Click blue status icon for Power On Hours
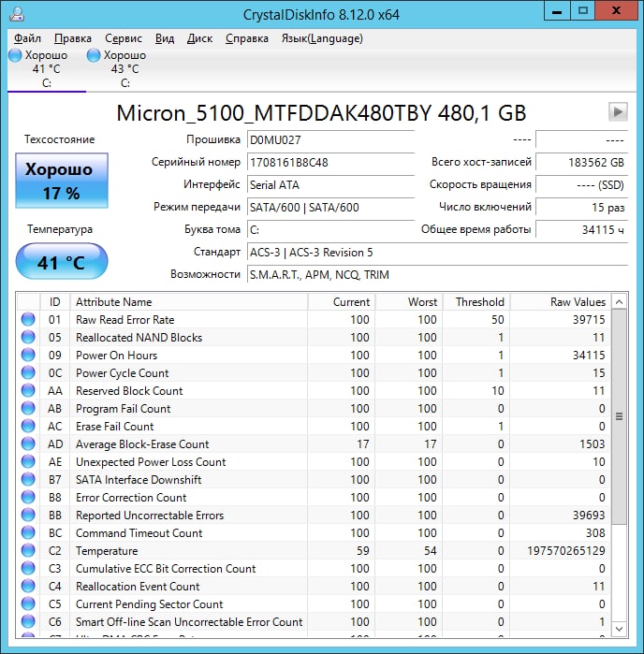Image resolution: width=644 pixels, height=654 pixels. tap(28, 355)
